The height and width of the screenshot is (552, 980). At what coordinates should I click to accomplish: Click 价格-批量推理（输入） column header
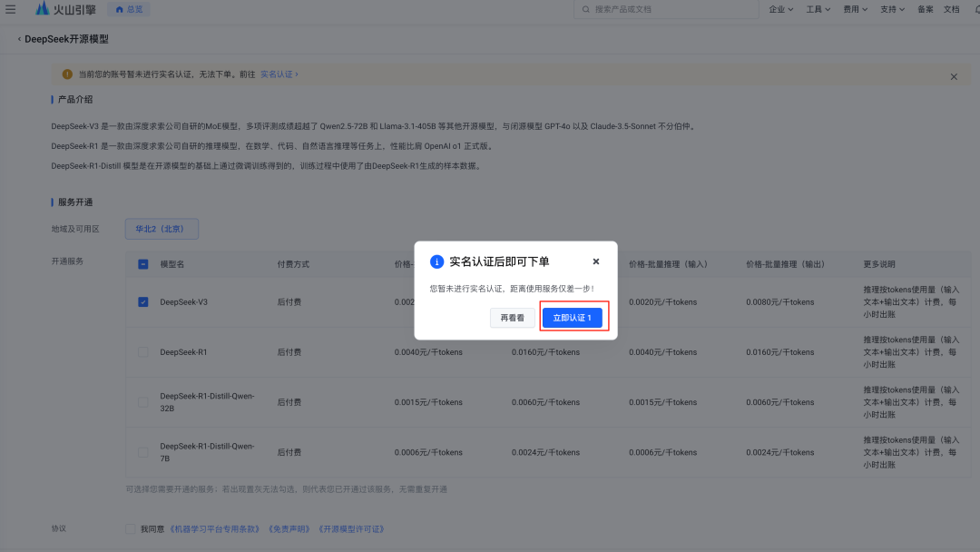668,264
